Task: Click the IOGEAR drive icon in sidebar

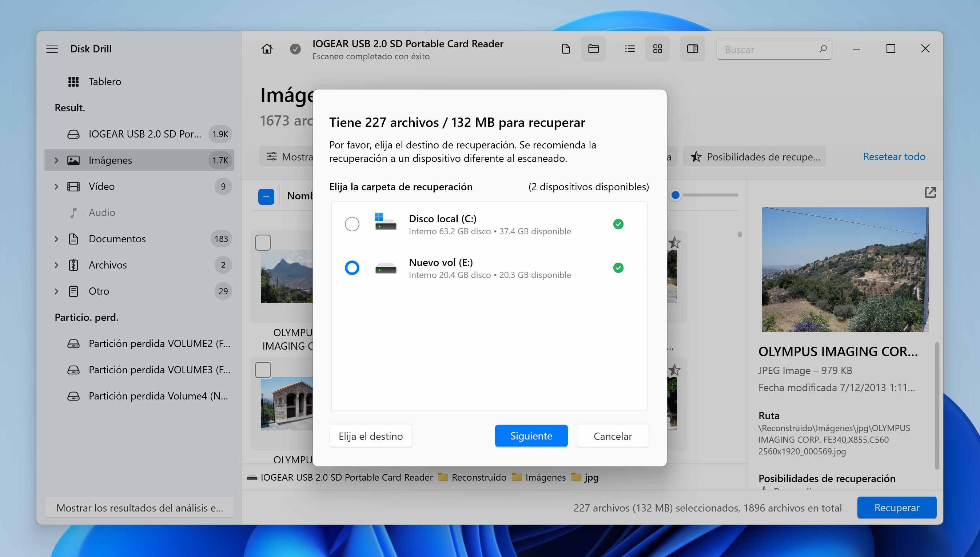Action: (x=73, y=134)
